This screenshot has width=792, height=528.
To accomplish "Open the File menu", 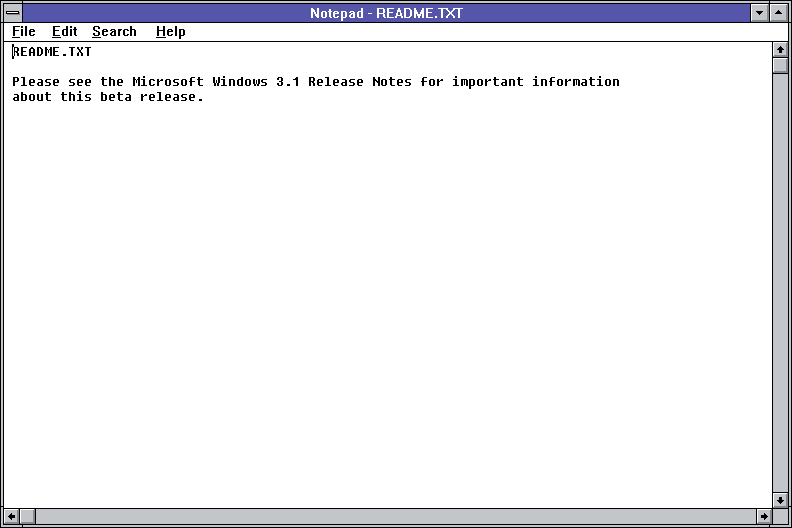I will pos(24,31).
